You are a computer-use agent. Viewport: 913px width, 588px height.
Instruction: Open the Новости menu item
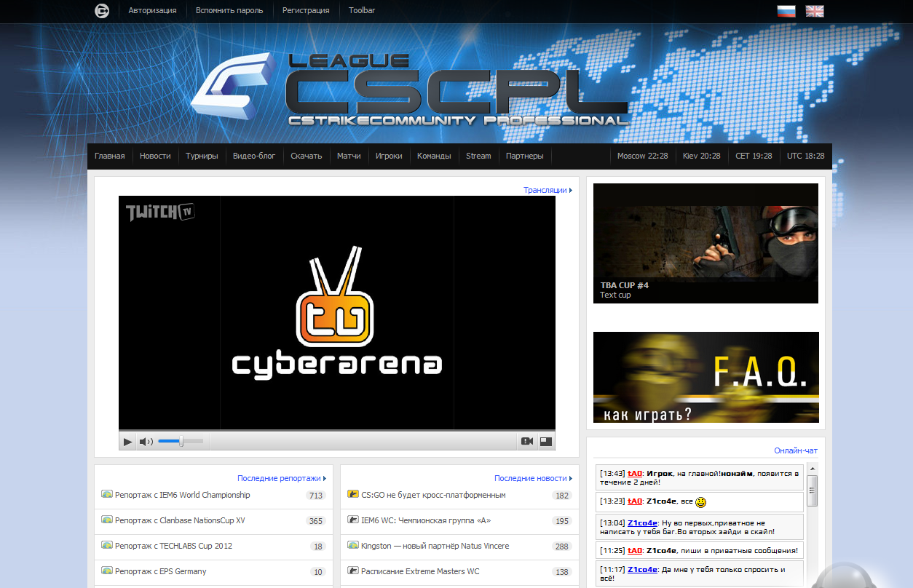[155, 156]
